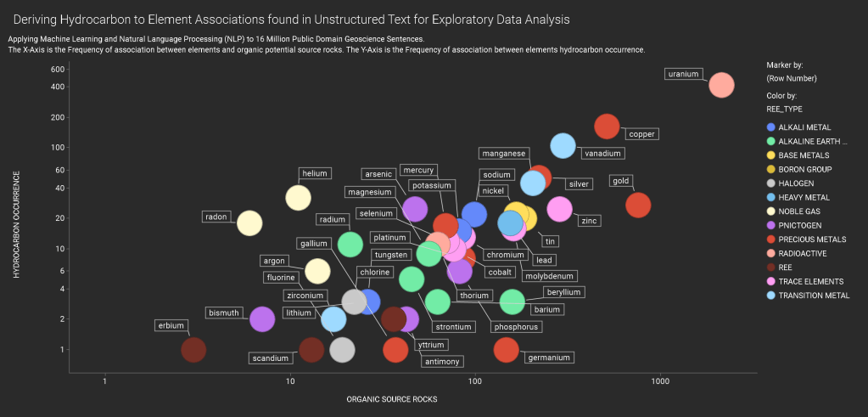Click the gold data point
Screen dimensions: 868x417
click(x=638, y=205)
